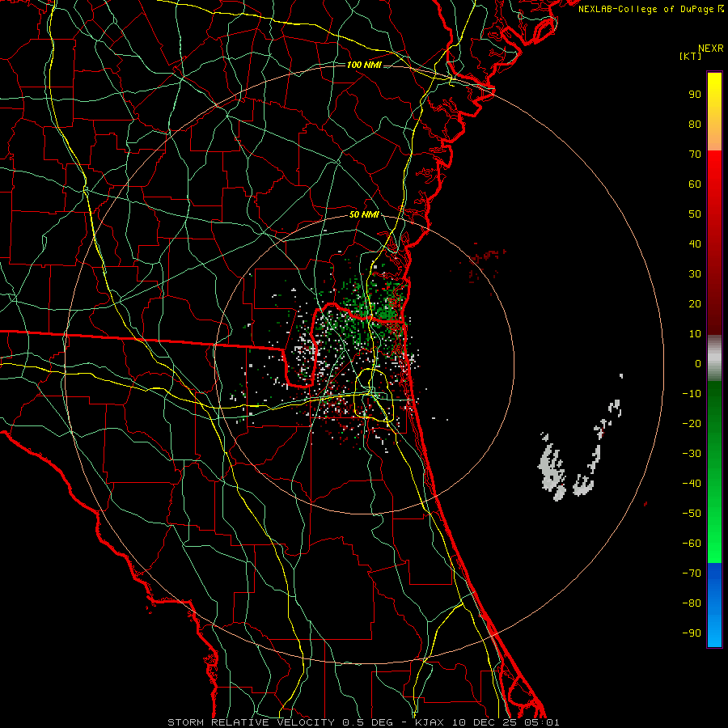The width and height of the screenshot is (728, 728).
Task: Click the 50 value on velocity scale
Action: (x=695, y=214)
